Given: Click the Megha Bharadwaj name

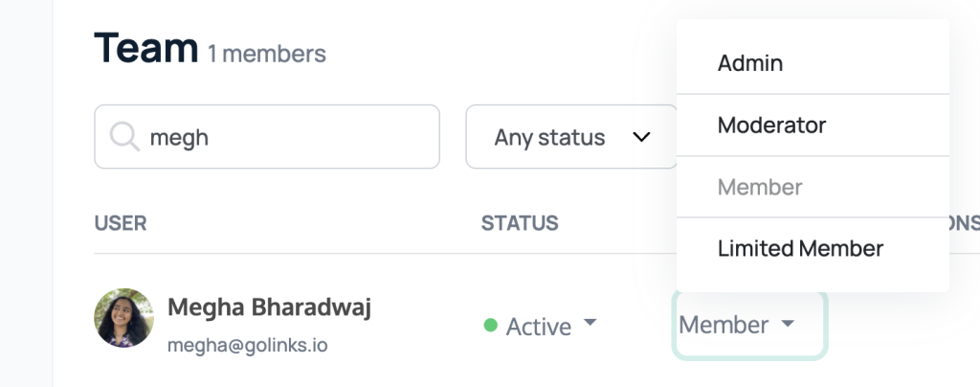Looking at the screenshot, I should tap(269, 307).
